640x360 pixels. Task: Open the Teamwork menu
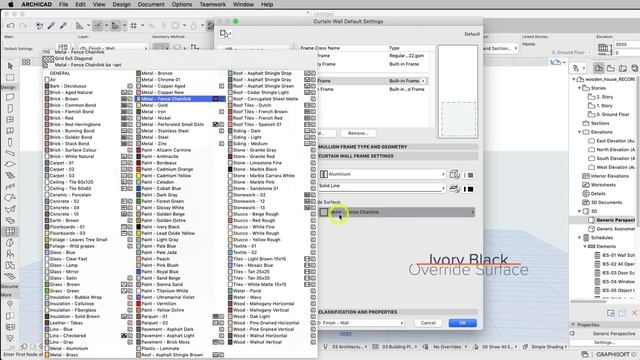click(213, 4)
